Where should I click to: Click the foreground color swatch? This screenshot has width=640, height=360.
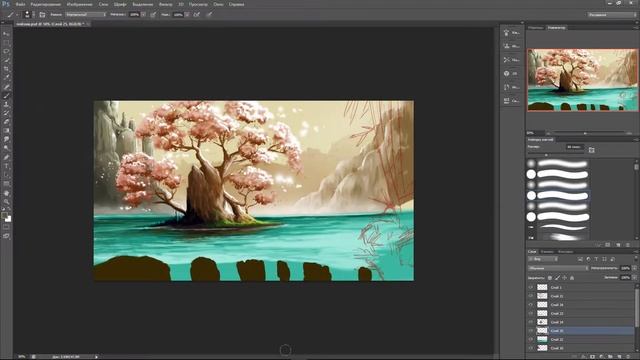[4, 215]
